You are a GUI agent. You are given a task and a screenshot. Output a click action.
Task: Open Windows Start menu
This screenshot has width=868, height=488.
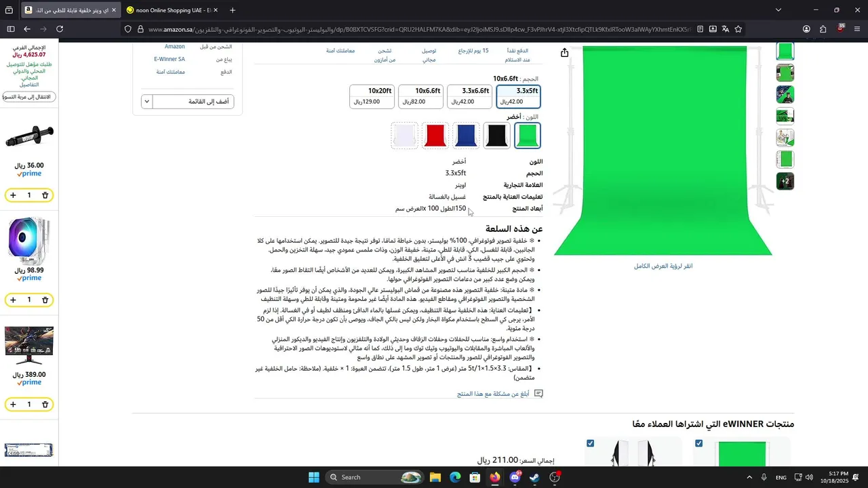click(x=314, y=477)
